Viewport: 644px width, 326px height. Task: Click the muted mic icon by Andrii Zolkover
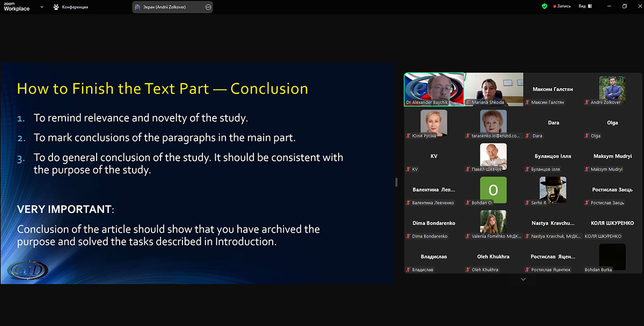(587, 102)
